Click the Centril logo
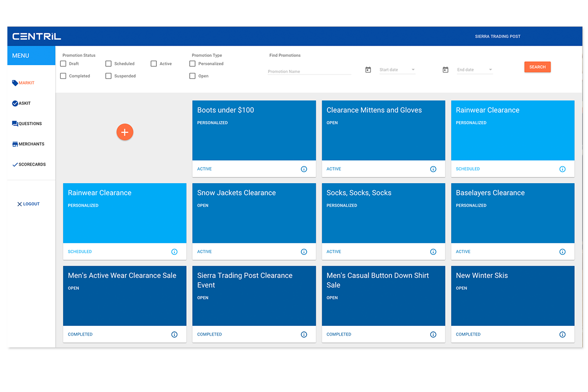588x392 pixels. point(37,36)
